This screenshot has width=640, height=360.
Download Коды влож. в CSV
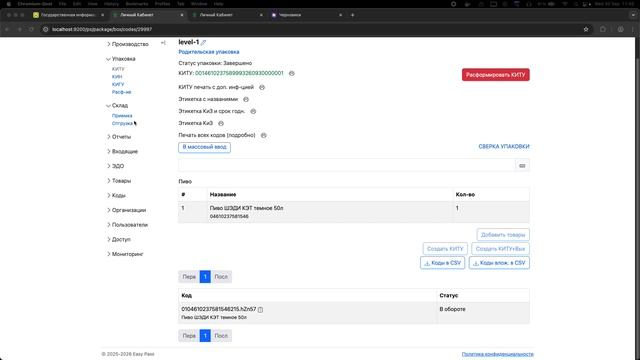pos(499,263)
